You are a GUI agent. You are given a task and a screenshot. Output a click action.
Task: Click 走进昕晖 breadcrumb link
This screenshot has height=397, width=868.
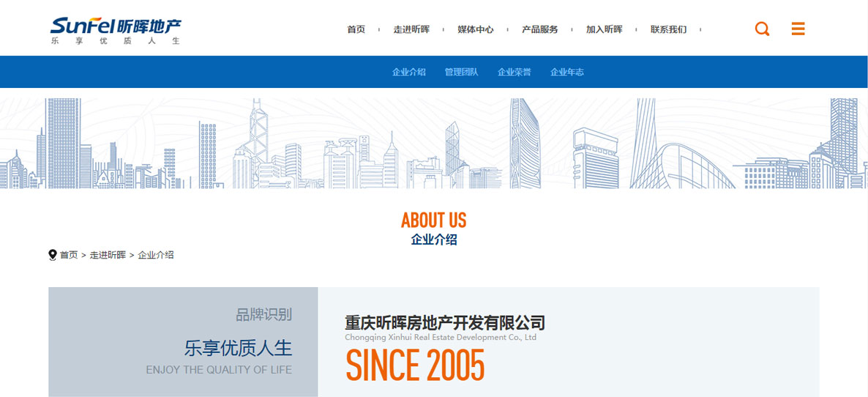(x=108, y=255)
